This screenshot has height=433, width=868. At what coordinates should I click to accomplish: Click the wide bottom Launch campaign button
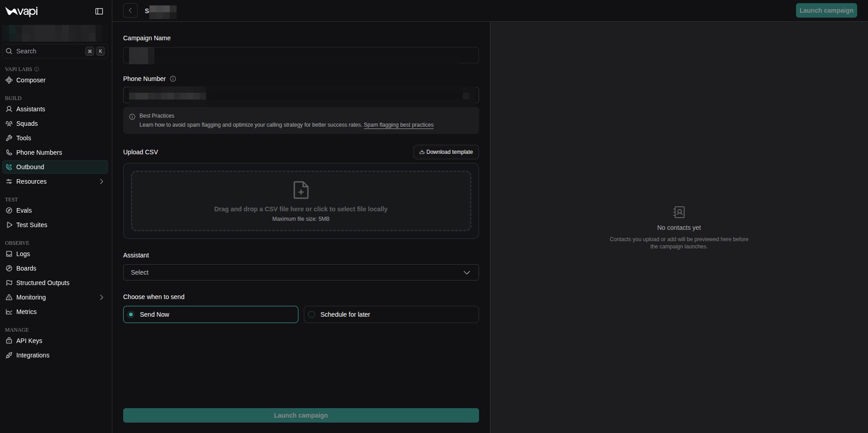pyautogui.click(x=301, y=415)
